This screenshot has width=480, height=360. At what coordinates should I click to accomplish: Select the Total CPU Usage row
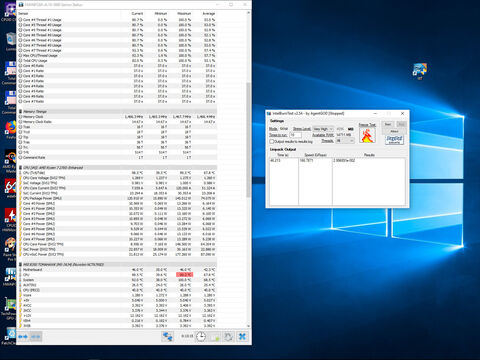[117, 61]
